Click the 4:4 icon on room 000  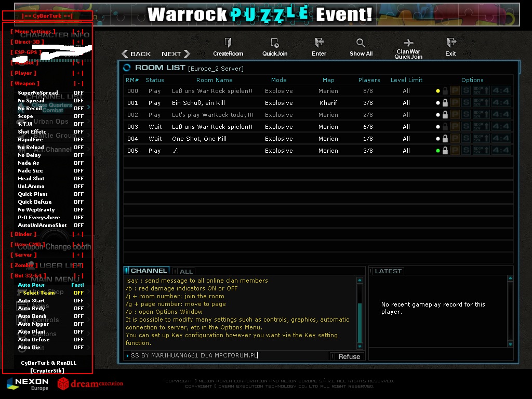[501, 90]
